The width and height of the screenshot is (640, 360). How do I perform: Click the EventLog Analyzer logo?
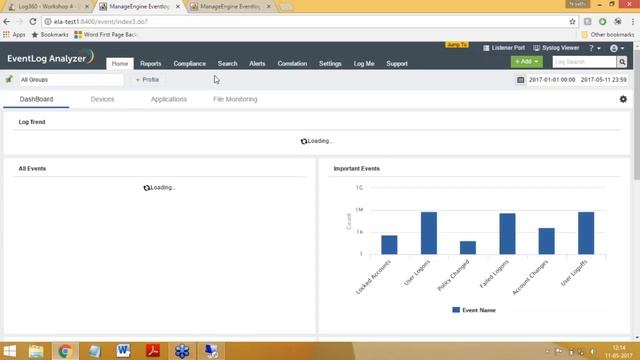tap(50, 58)
